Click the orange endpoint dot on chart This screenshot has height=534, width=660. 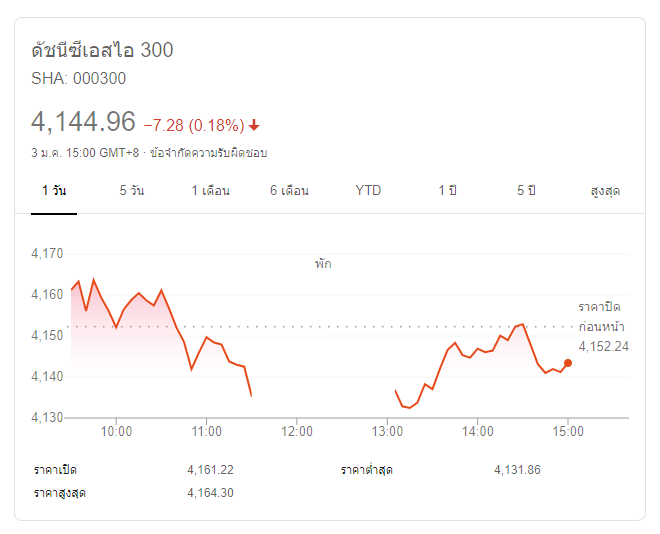coord(568,363)
